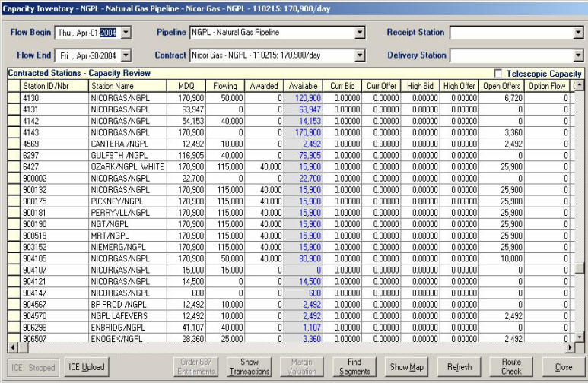Click the vertical scrollbar down arrow

(580, 337)
